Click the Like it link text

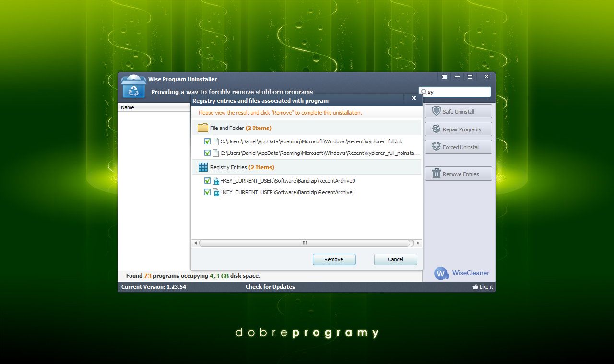point(486,287)
